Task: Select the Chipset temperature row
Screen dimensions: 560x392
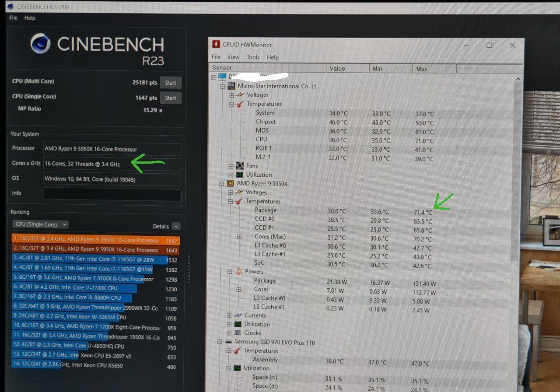Action: click(x=360, y=122)
